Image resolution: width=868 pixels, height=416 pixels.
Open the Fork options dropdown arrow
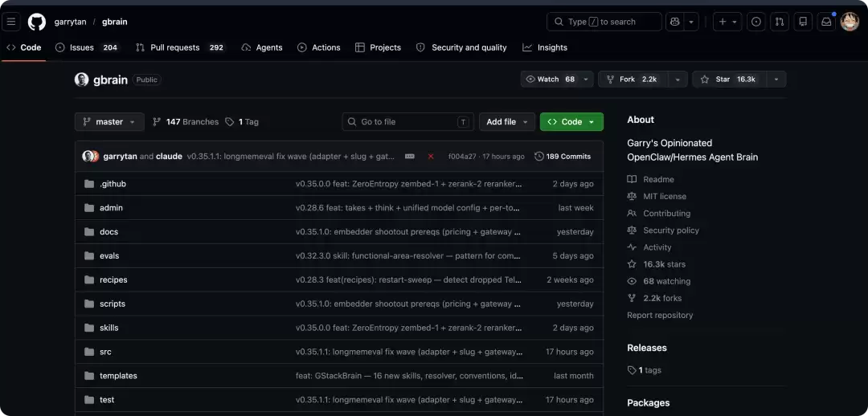(x=678, y=80)
